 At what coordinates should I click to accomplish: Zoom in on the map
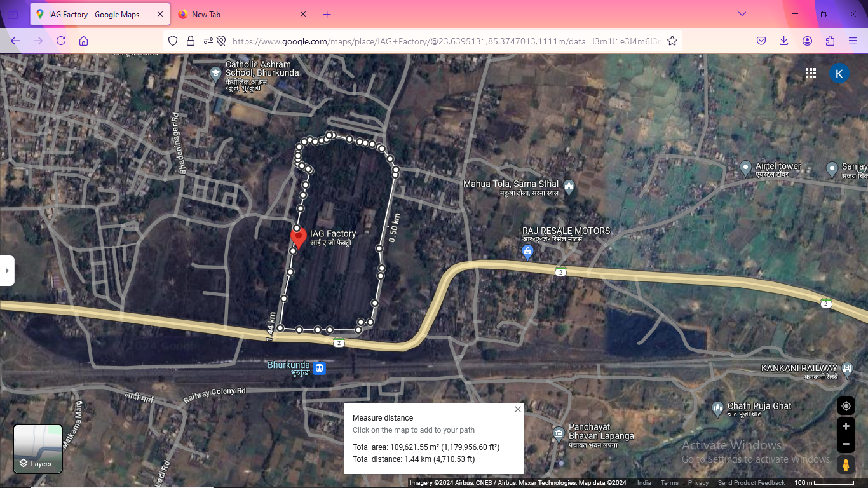pyautogui.click(x=846, y=426)
